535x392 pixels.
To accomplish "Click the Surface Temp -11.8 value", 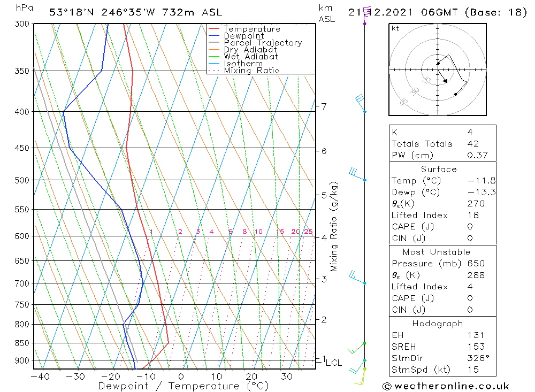I will point(481,180).
